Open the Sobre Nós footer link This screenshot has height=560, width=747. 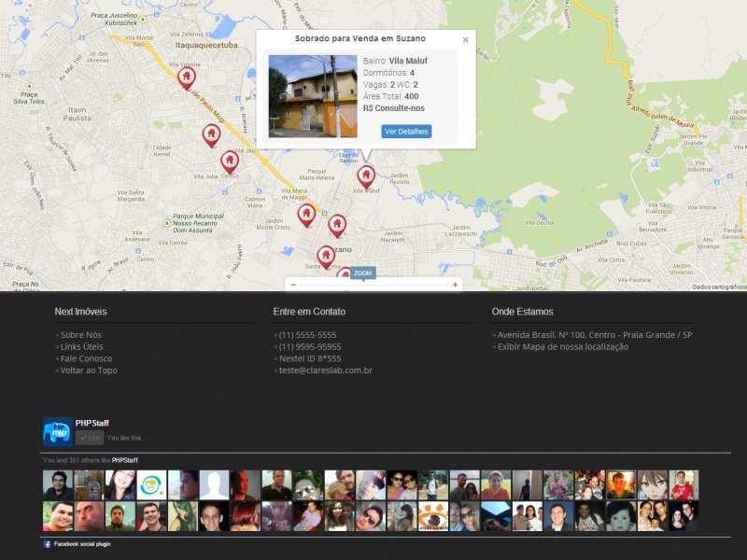80,335
